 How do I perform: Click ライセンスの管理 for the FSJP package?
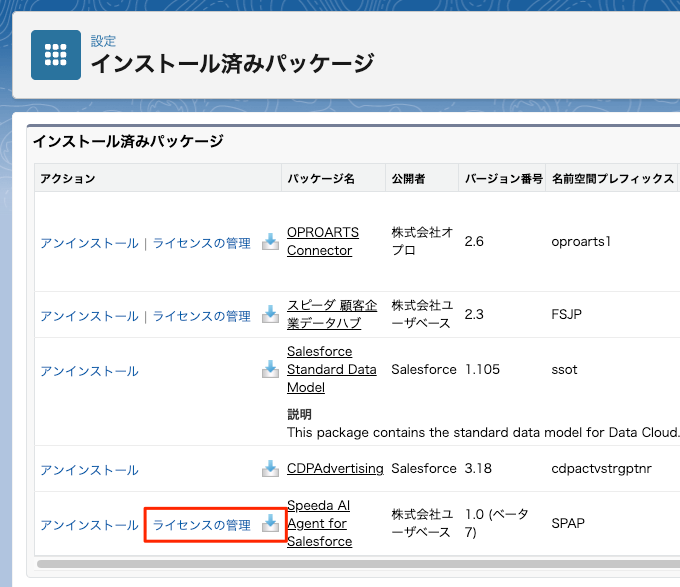[x=201, y=316]
